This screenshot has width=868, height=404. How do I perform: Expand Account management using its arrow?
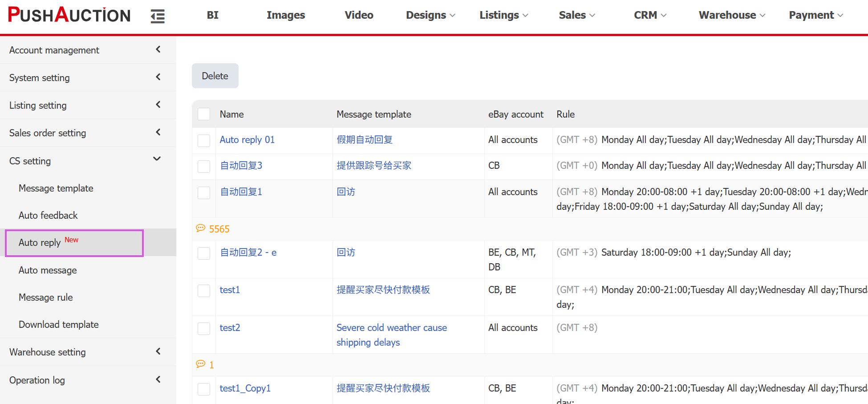158,49
